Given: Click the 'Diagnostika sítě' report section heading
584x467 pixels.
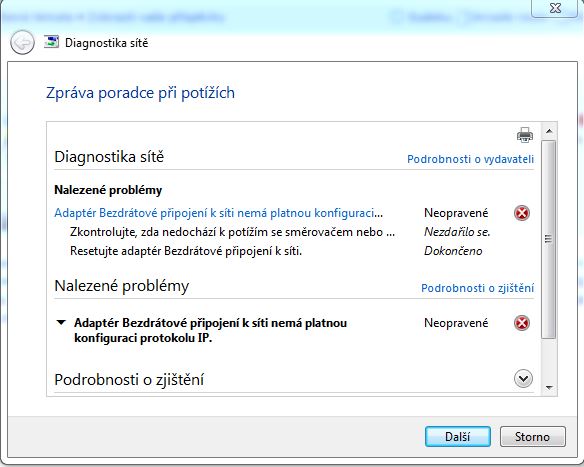Looking at the screenshot, I should 109,157.
